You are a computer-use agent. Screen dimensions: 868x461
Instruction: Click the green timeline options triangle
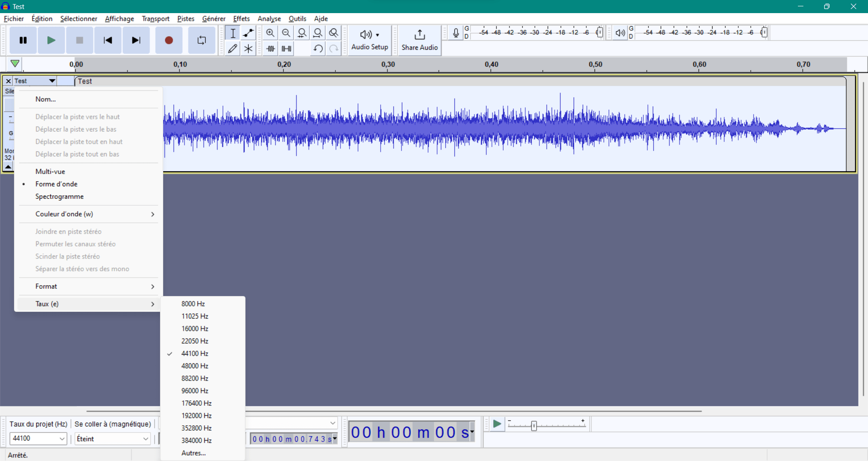tap(15, 64)
